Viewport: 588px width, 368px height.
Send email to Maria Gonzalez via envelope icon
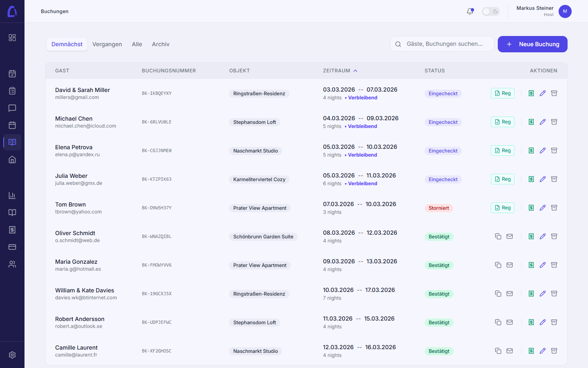tap(510, 265)
